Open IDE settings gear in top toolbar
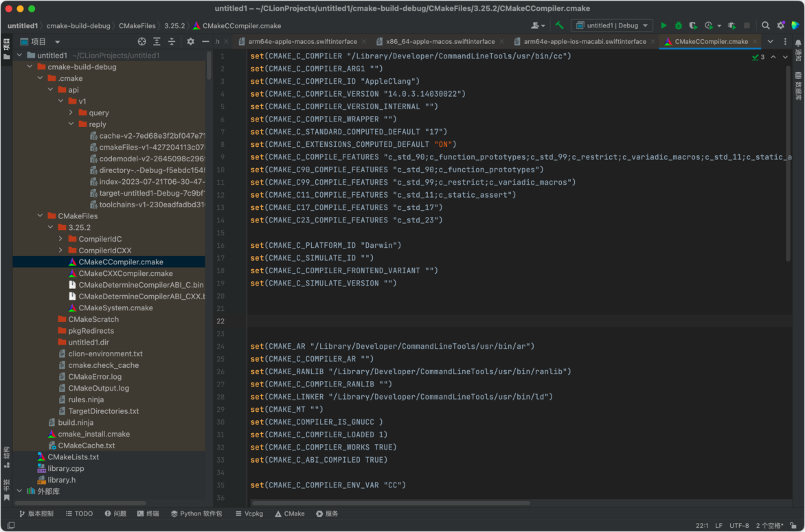Screen dimensions: 805x532 [780, 25]
